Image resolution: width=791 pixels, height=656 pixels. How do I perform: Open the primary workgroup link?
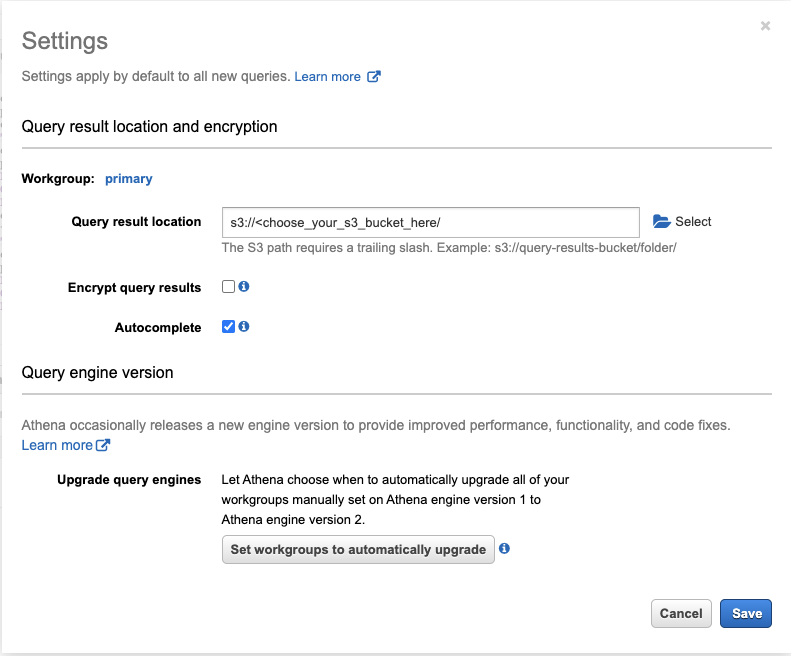pos(128,179)
